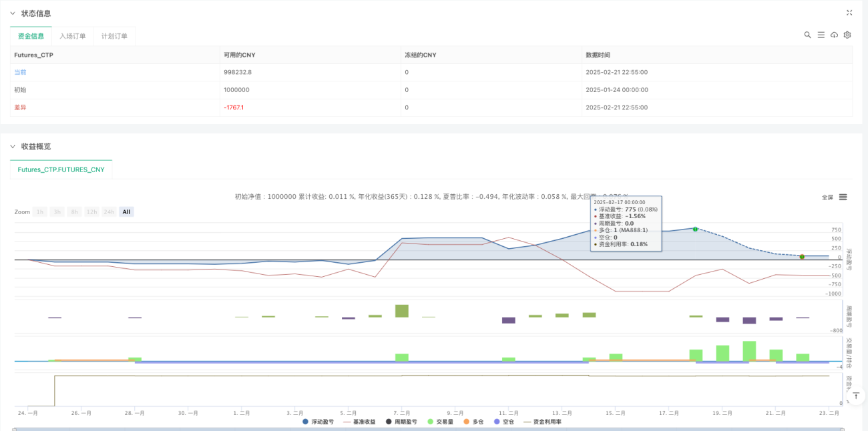This screenshot has width=868, height=431.
Task: Toggle 交易量 series in chart legend
Action: tap(441, 422)
